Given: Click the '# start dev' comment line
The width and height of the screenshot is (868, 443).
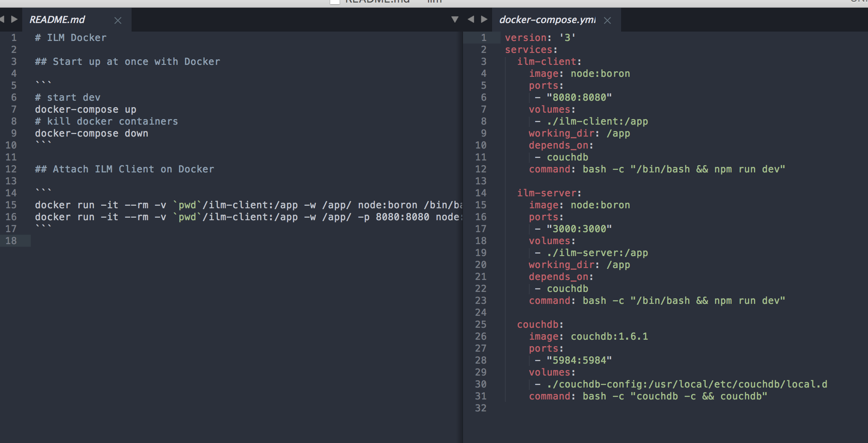Looking at the screenshot, I should (67, 97).
